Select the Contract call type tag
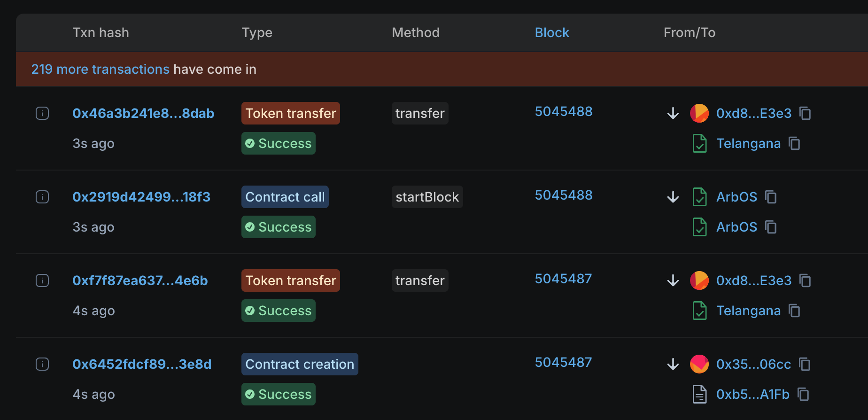This screenshot has height=420, width=868. 285,197
